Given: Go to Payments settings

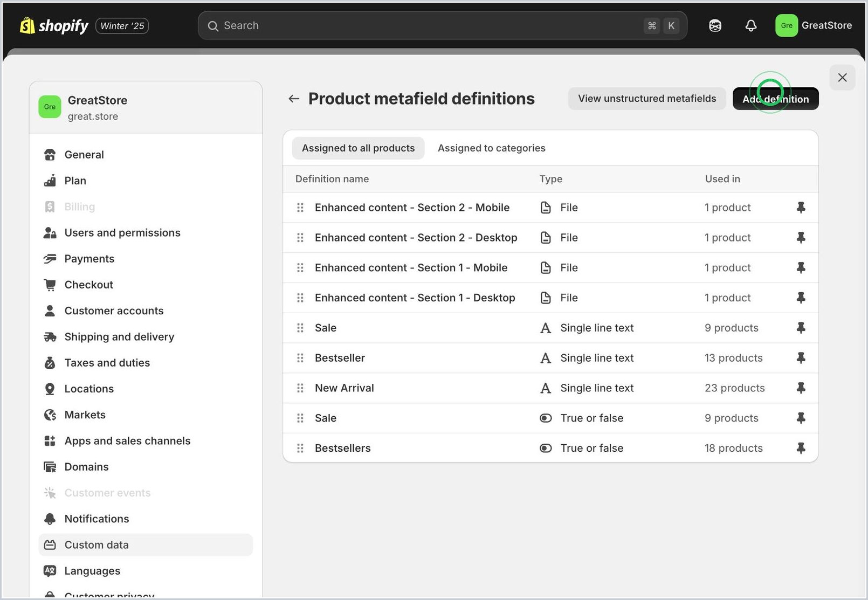Looking at the screenshot, I should 146,259.
